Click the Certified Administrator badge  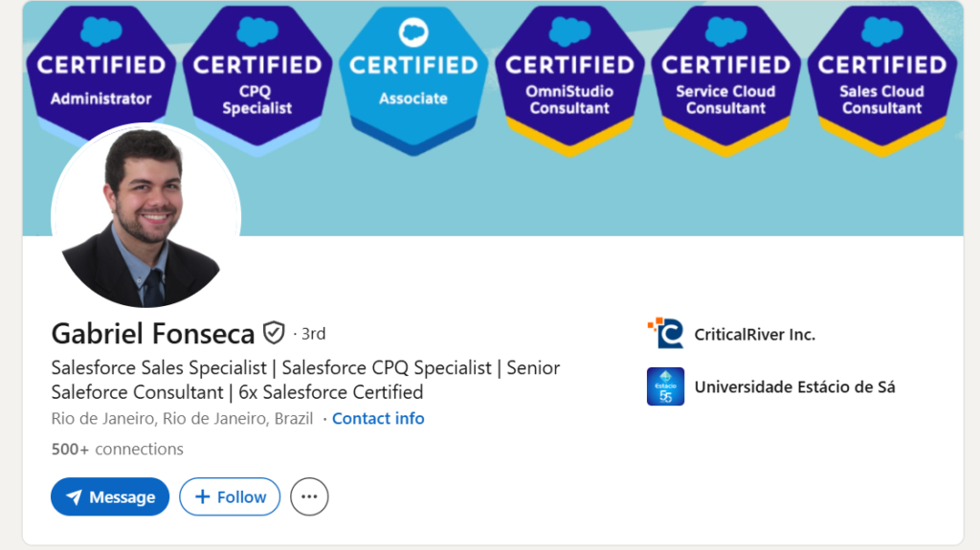pos(101,72)
